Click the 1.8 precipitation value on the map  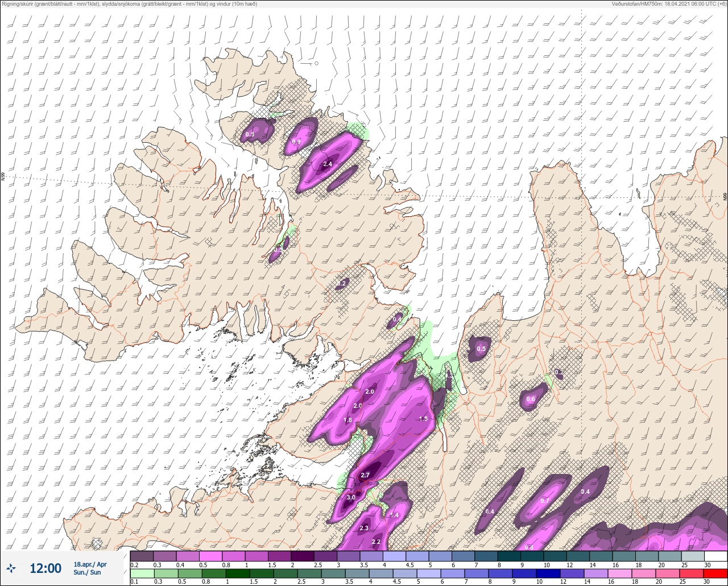pos(348,420)
